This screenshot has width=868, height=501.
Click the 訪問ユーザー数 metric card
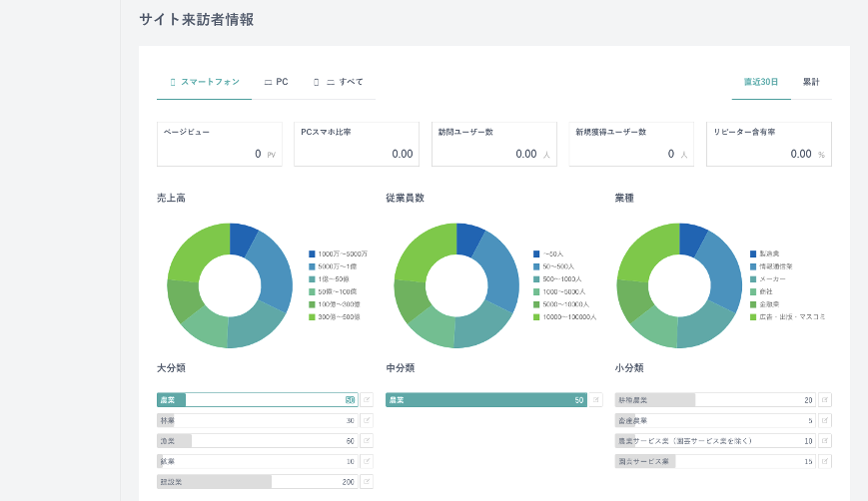[494, 144]
